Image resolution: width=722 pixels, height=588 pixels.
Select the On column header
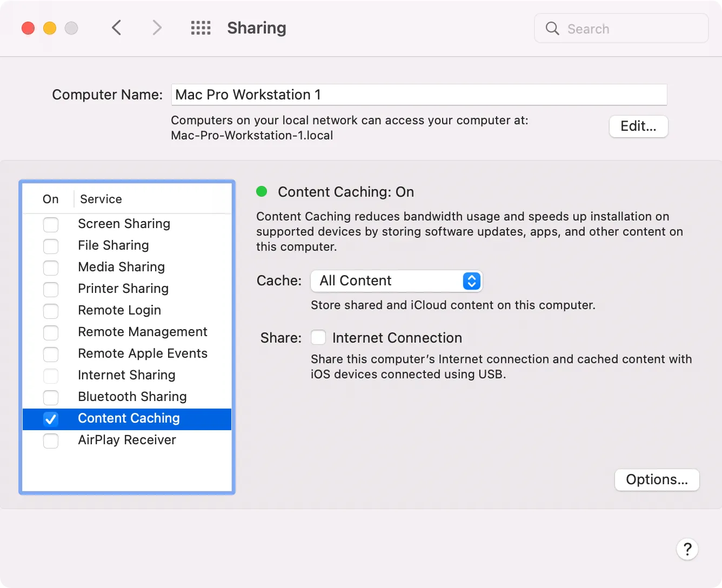50,199
